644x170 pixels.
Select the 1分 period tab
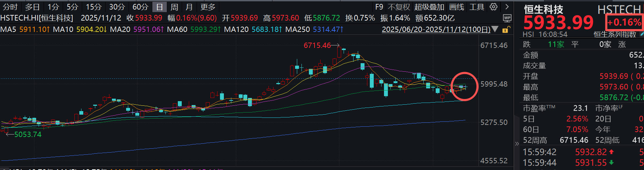tap(53, 7)
